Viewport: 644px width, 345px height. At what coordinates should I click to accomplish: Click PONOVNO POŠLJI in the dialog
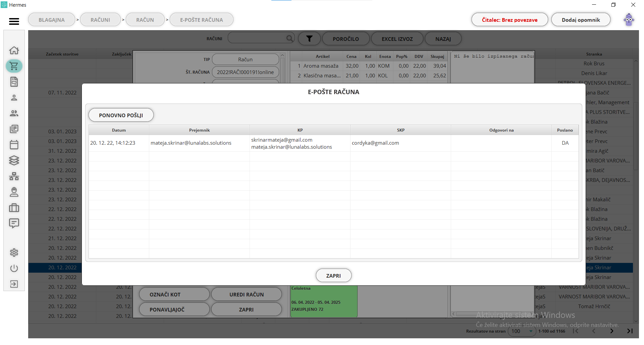point(121,115)
